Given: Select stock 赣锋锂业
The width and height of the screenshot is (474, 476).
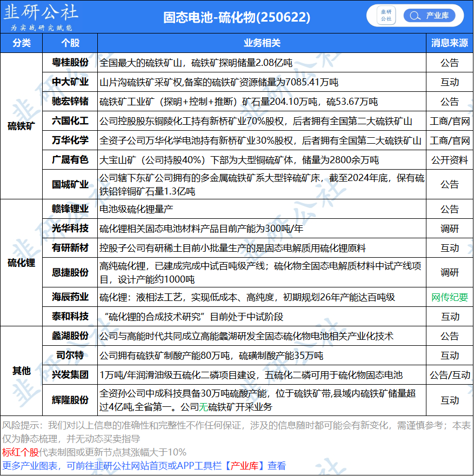Looking at the screenshot, I should 70,209.
